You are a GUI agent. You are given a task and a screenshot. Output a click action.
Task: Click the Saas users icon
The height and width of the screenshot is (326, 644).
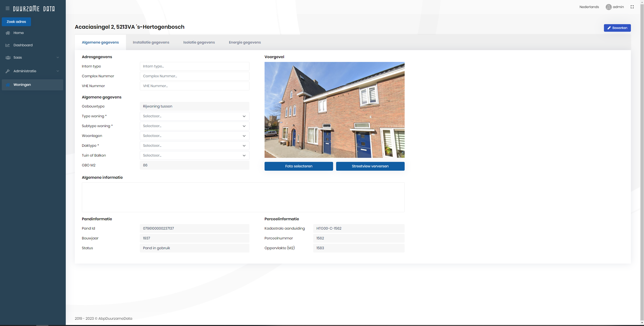[8, 58]
